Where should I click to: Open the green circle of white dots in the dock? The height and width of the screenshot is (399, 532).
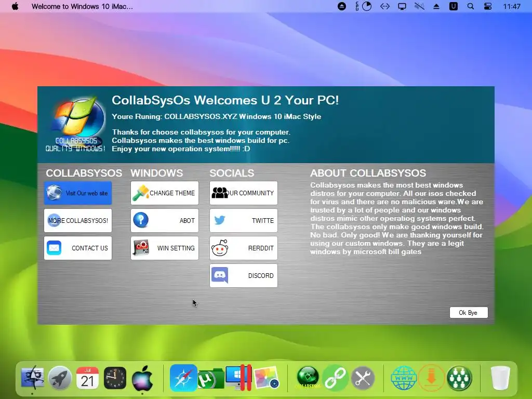click(459, 378)
